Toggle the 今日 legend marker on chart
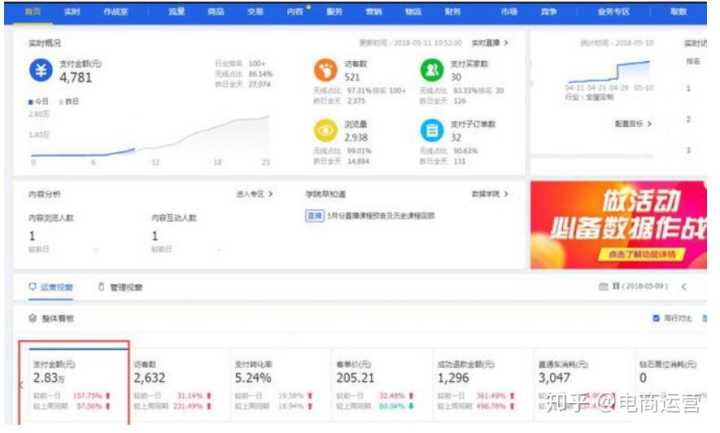 [x=31, y=102]
